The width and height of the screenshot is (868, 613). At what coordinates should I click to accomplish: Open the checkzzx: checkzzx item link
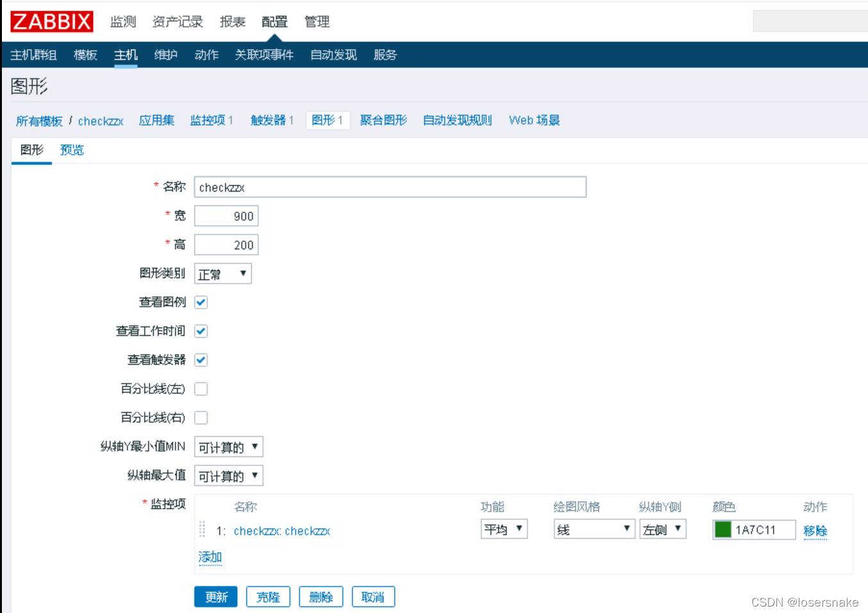coord(282,531)
